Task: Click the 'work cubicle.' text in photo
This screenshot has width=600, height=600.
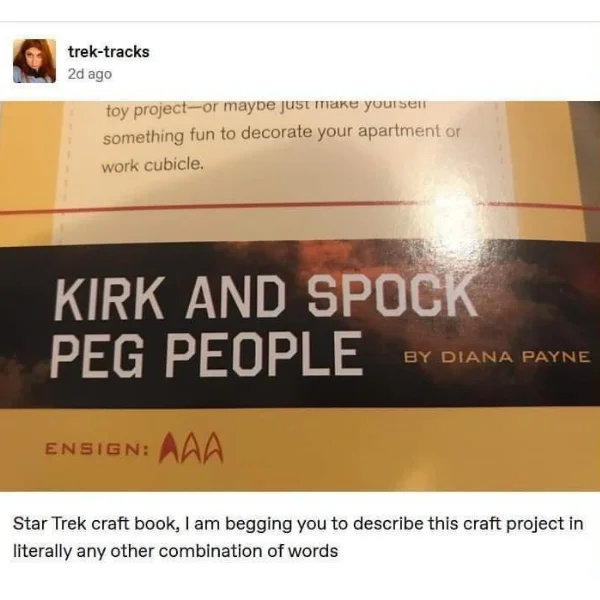Action: coord(152,166)
